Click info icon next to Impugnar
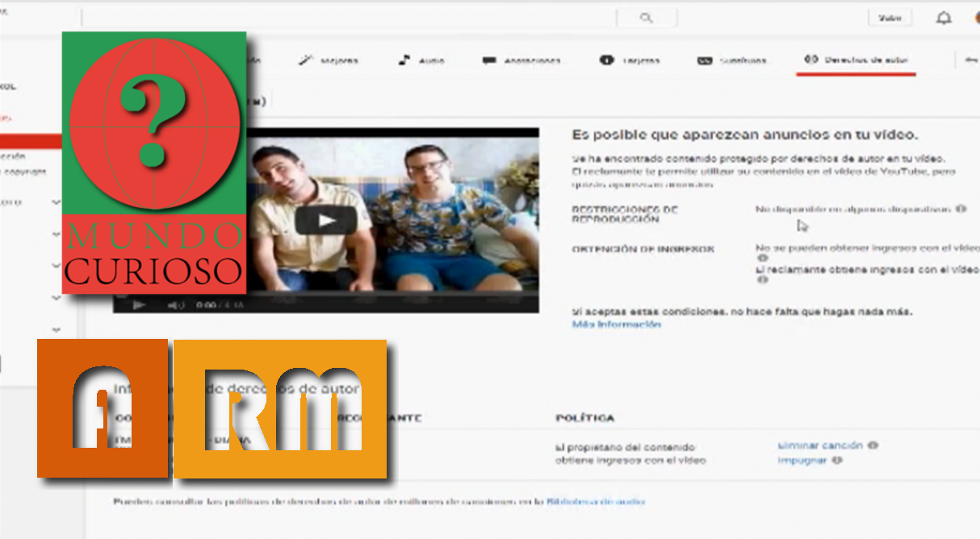 tap(836, 460)
